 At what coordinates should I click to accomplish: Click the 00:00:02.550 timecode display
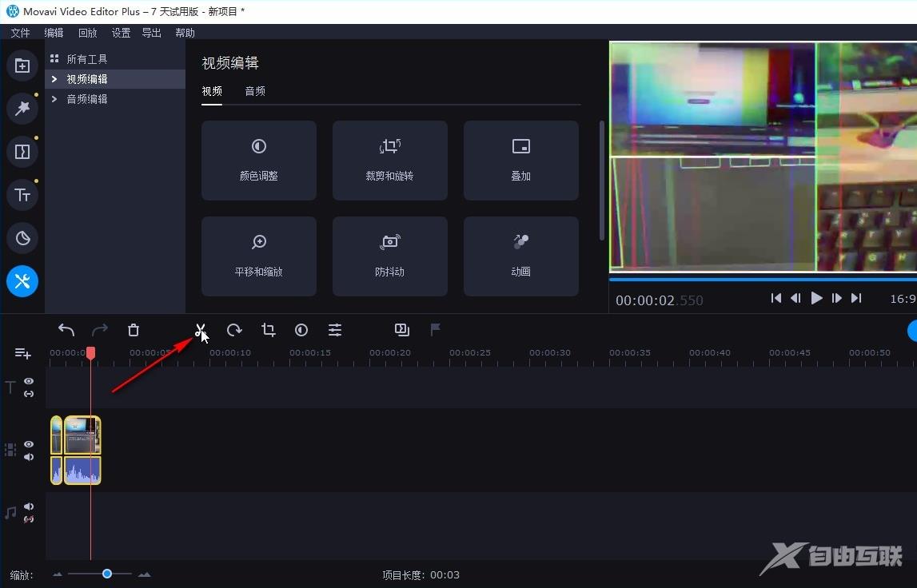[x=659, y=300]
